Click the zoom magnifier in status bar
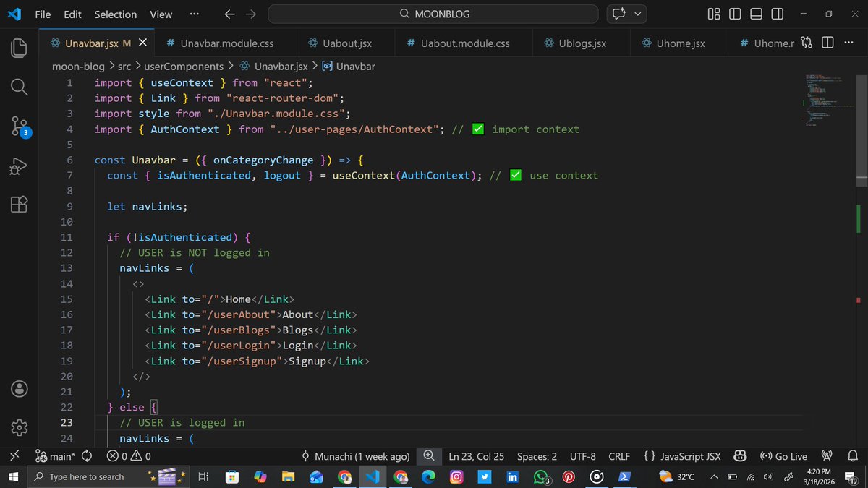Viewport: 868px width, 488px height. (429, 456)
